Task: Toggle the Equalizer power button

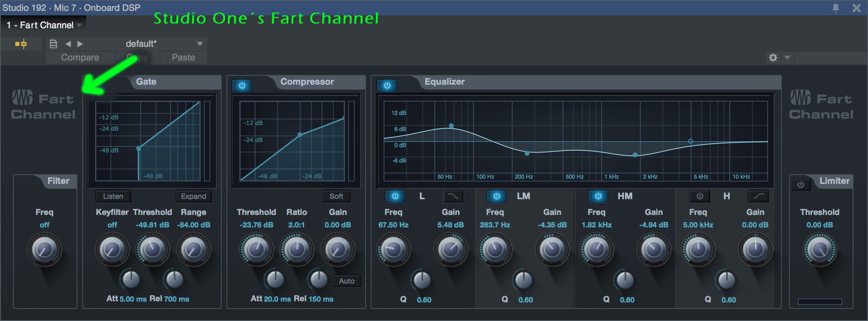Action: [387, 85]
